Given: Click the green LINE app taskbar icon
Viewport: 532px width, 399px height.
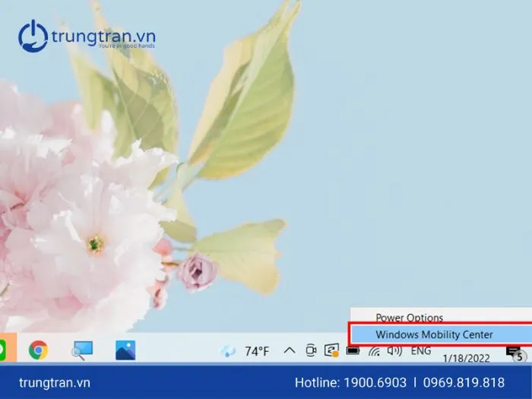Looking at the screenshot, I should pyautogui.click(x=2, y=350).
